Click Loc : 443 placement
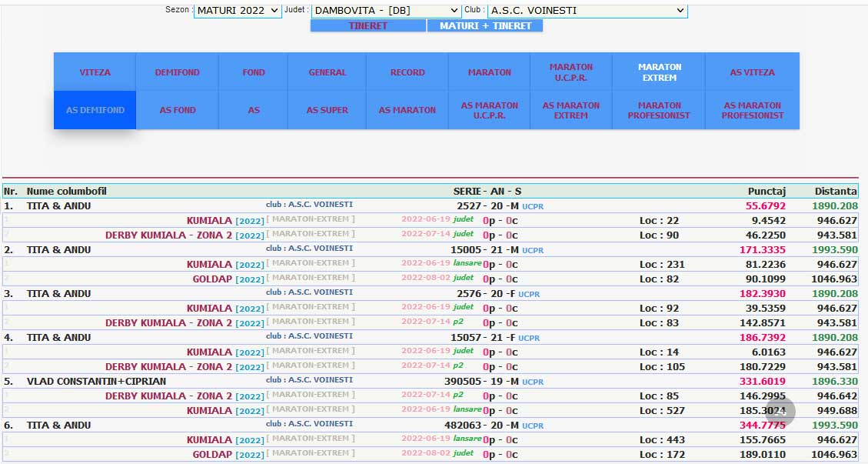 [662, 440]
